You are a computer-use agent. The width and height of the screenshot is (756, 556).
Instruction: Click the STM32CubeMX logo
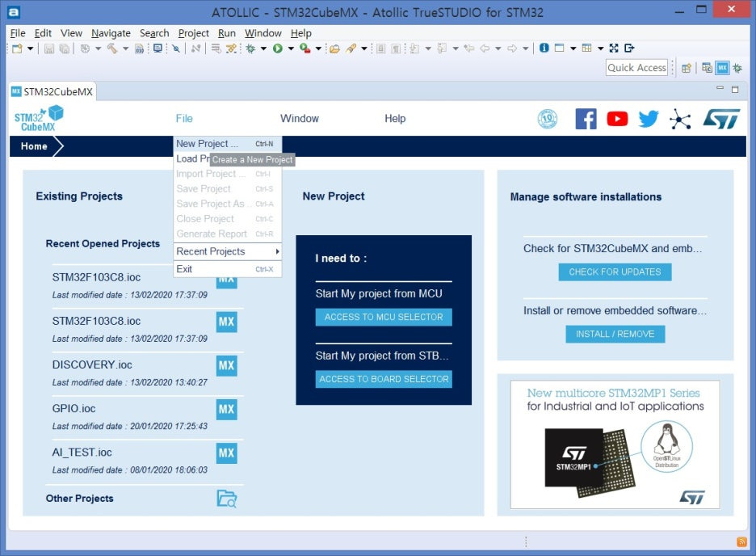(x=39, y=118)
